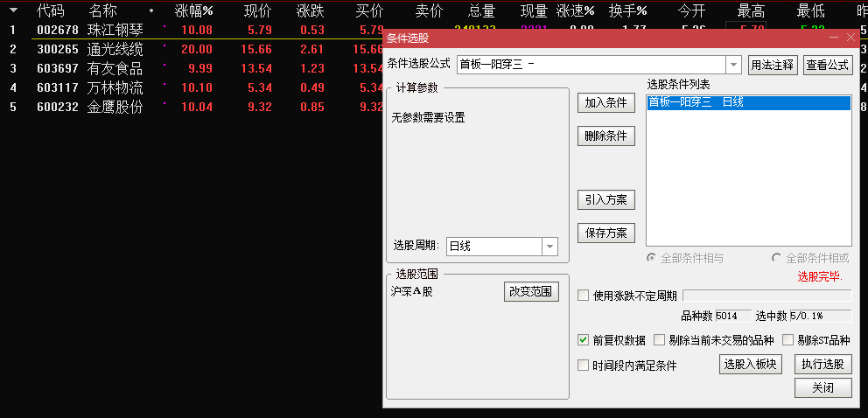
Task: Click the 9.32 price of 金鹰股份
Action: 260,107
